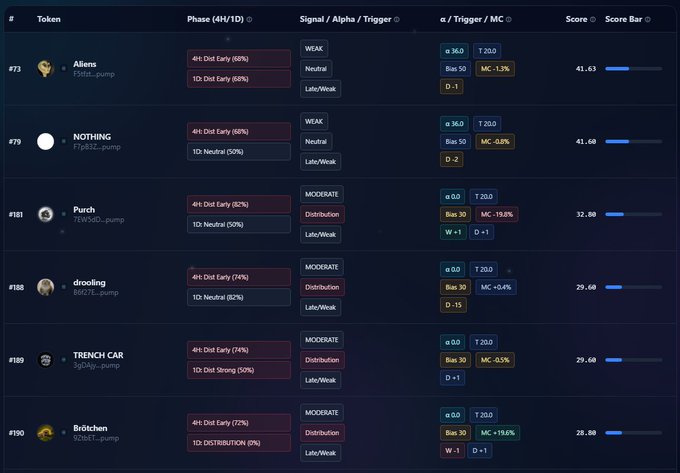Click 'MC -19.8%' chip in Purch row

click(x=497, y=214)
